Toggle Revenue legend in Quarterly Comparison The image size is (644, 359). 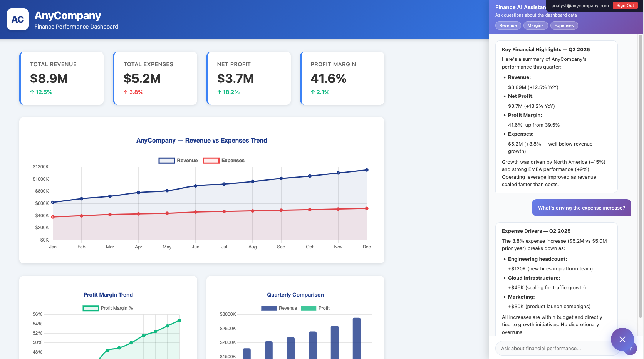point(279,308)
